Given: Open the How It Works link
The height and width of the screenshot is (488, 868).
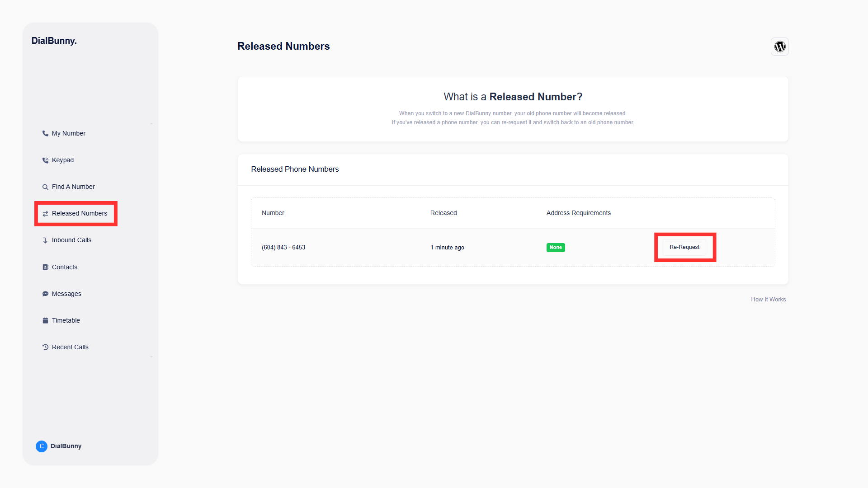Looking at the screenshot, I should click(x=768, y=299).
